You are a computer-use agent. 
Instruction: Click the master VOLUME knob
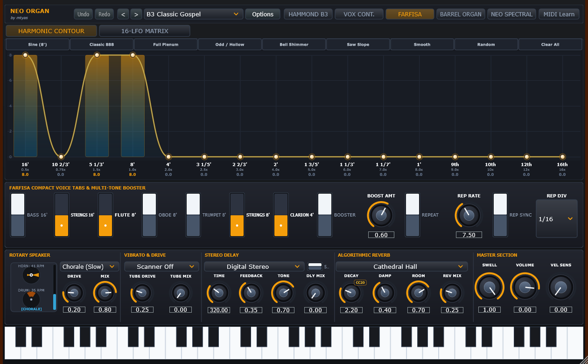(x=525, y=287)
